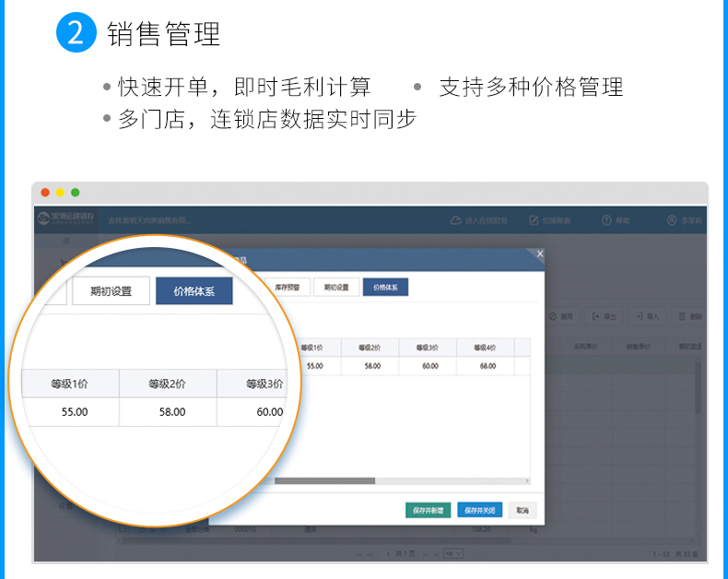728x579 pixels.
Task: Go to the last page in pagination
Action: 437,554
